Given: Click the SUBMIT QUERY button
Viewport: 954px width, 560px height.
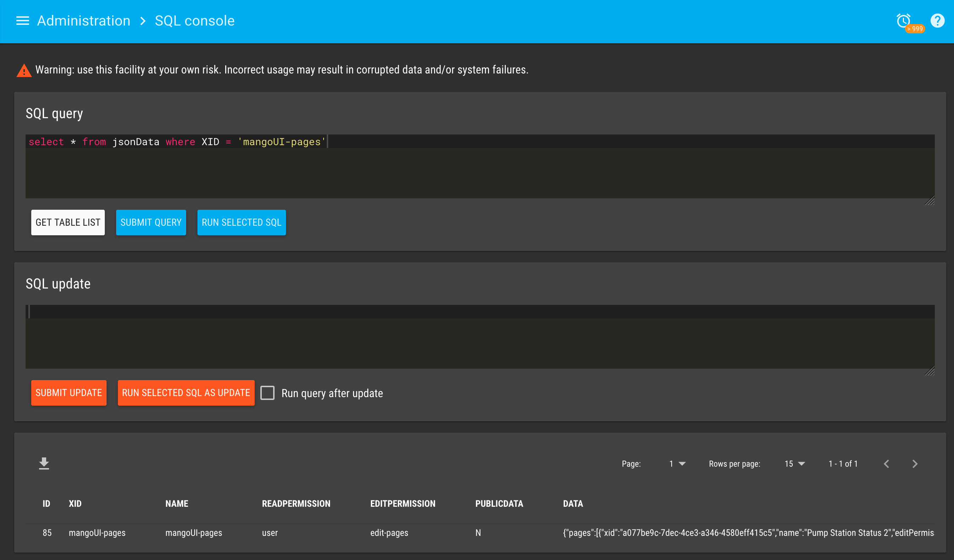Looking at the screenshot, I should click(150, 222).
